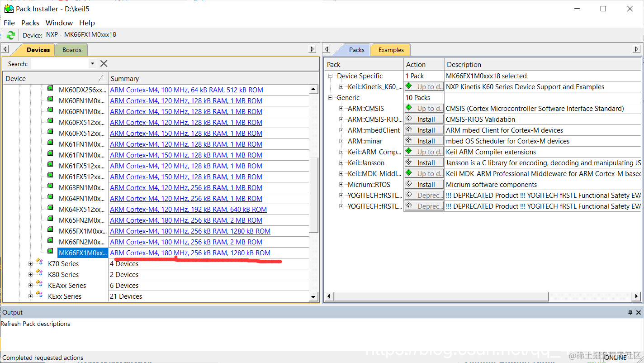
Task: Click the packs horizontal scrollbar thumb
Action: coord(441,296)
